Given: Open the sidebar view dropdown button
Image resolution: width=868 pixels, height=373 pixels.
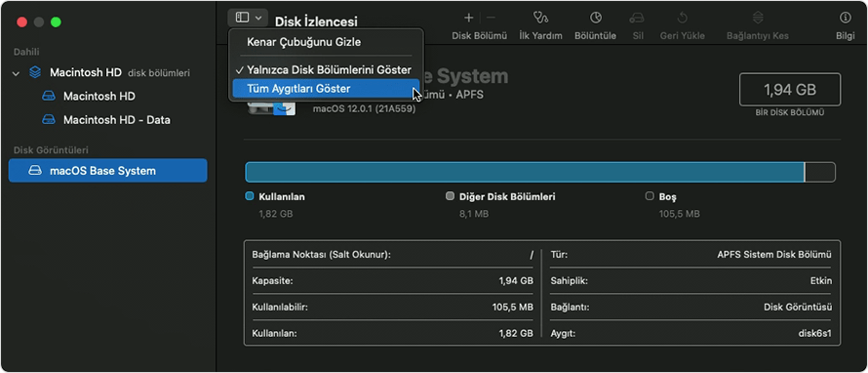Looking at the screenshot, I should click(248, 18).
